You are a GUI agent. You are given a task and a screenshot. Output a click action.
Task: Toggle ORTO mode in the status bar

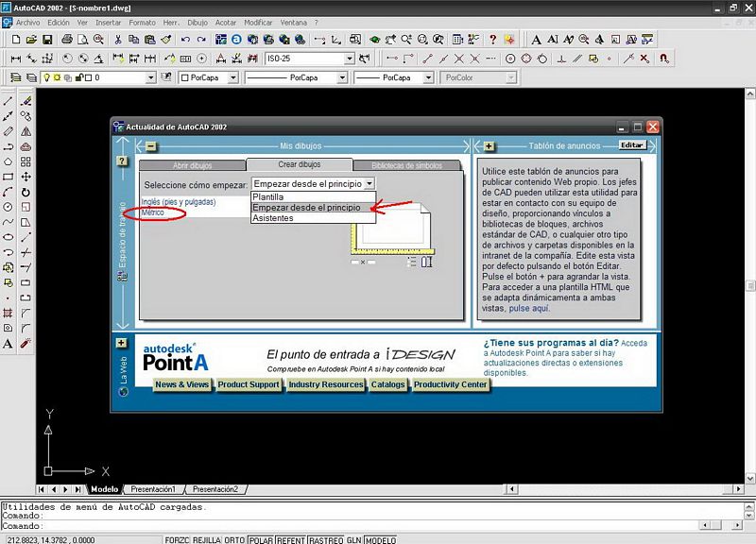click(x=234, y=540)
